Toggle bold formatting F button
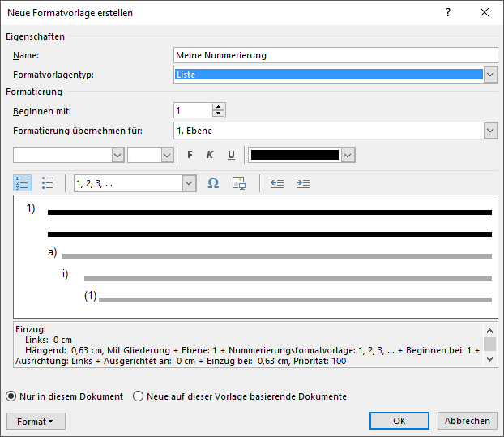504x437 pixels. coord(190,155)
